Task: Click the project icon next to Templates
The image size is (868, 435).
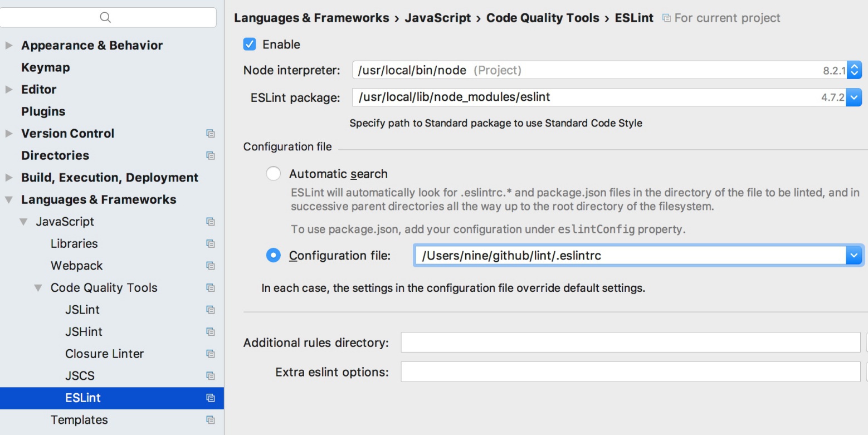Action: click(x=211, y=420)
